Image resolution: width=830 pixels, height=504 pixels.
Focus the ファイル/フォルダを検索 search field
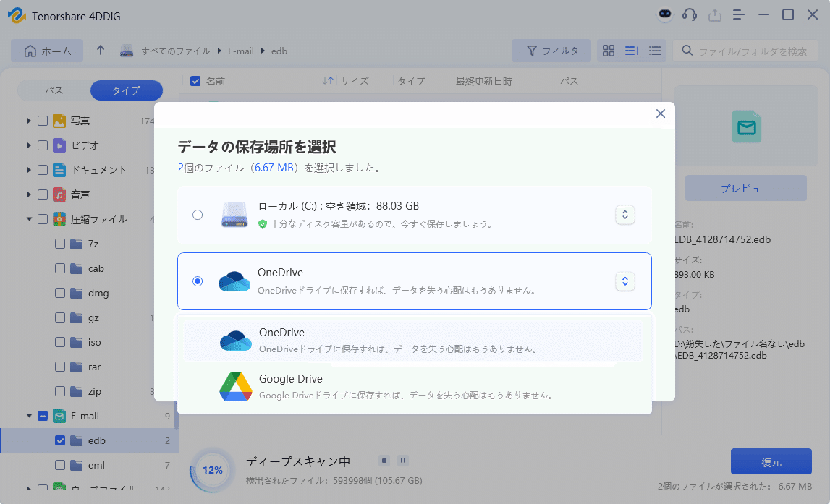745,51
